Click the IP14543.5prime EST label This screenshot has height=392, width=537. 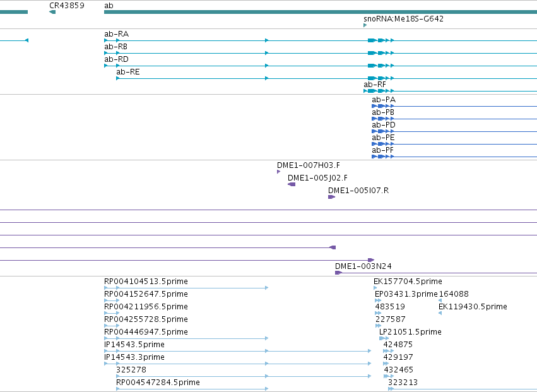point(134,345)
